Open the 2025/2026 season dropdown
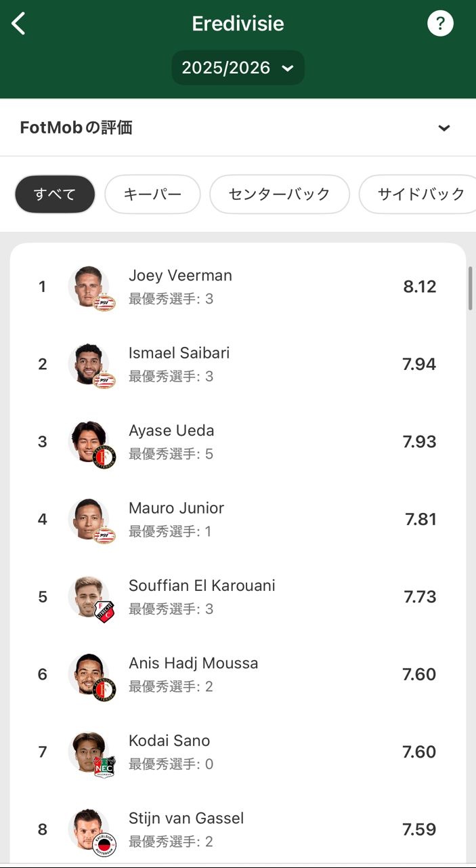 pos(238,68)
